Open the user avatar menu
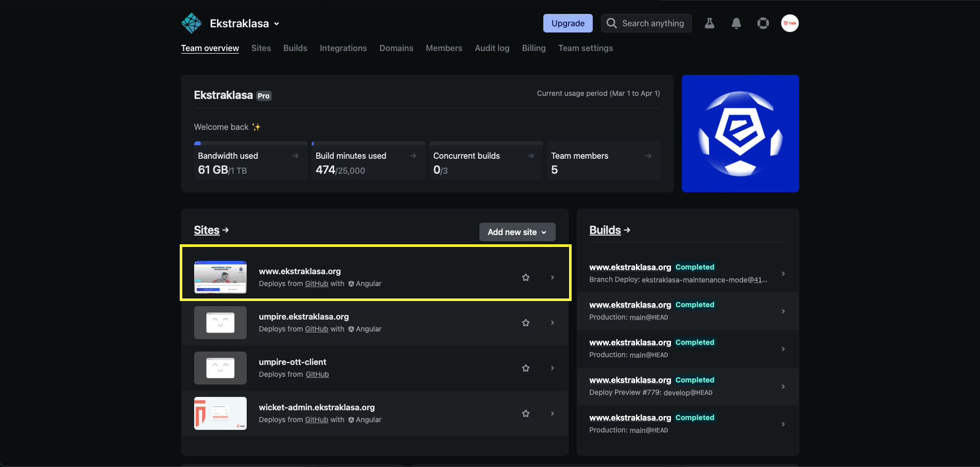The height and width of the screenshot is (467, 980). pos(790,23)
